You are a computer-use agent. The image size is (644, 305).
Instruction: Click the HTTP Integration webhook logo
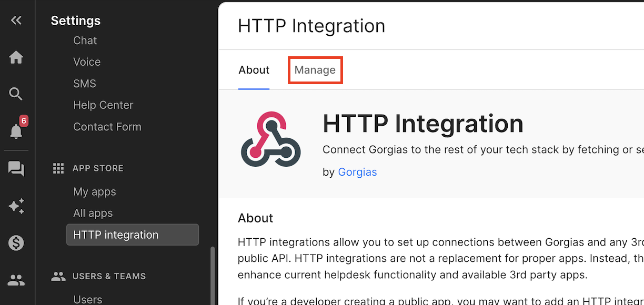tap(270, 139)
